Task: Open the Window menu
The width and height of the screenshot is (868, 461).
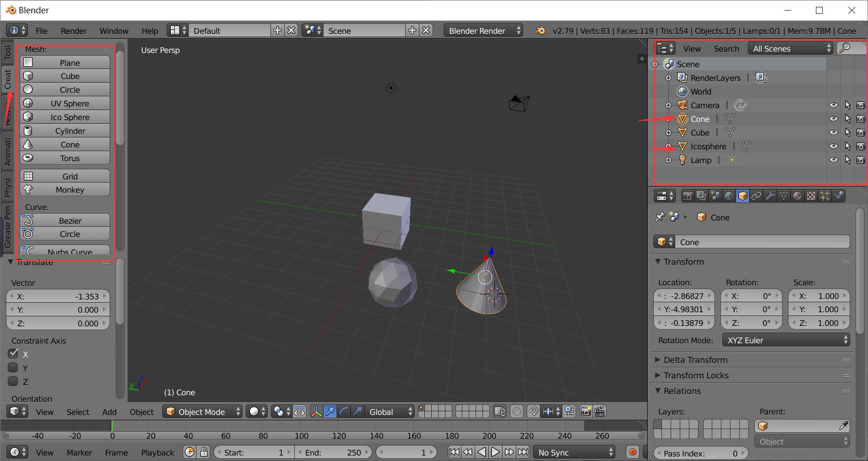Action: pos(114,31)
